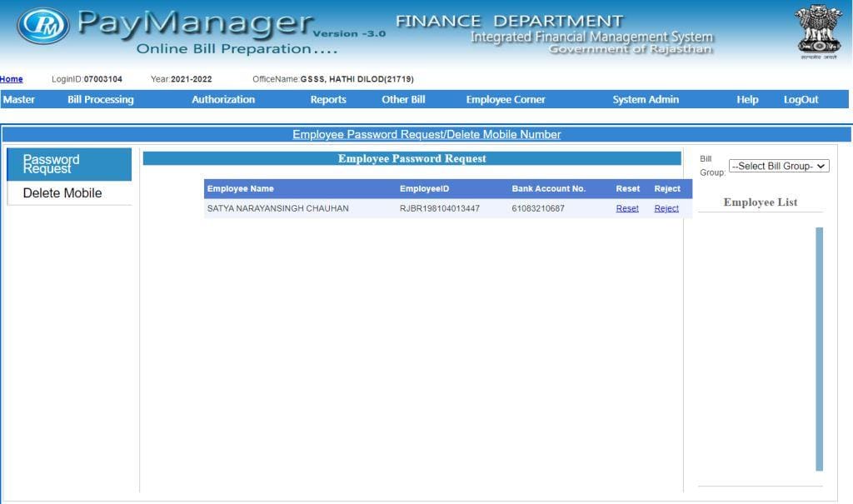
Task: Click the Employee Password Request panel title
Action: pos(412,158)
